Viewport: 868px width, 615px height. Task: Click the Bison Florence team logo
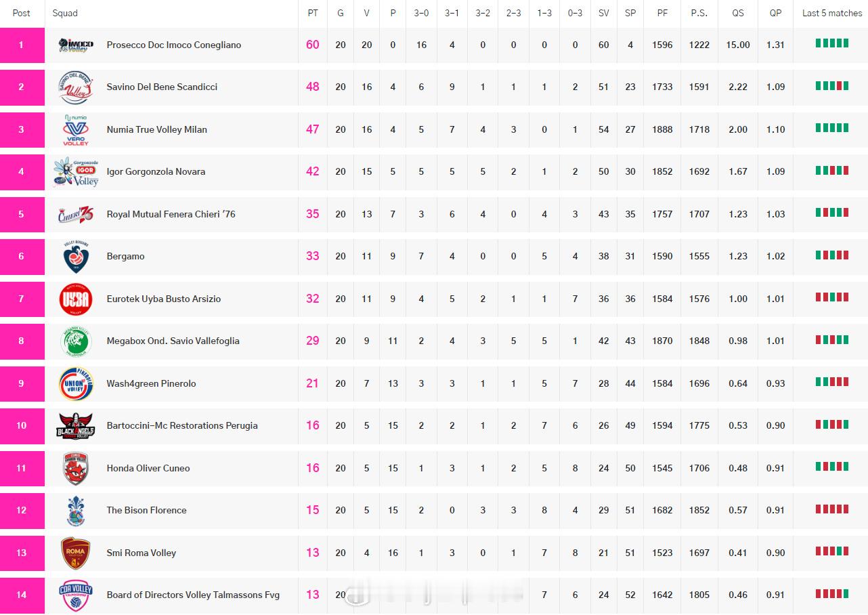pyautogui.click(x=76, y=511)
